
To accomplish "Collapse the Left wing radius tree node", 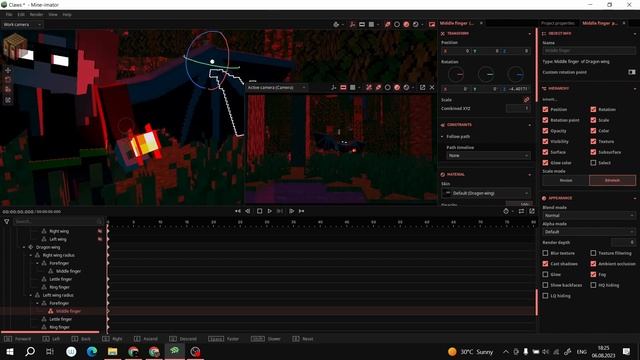I will click(31, 295).
